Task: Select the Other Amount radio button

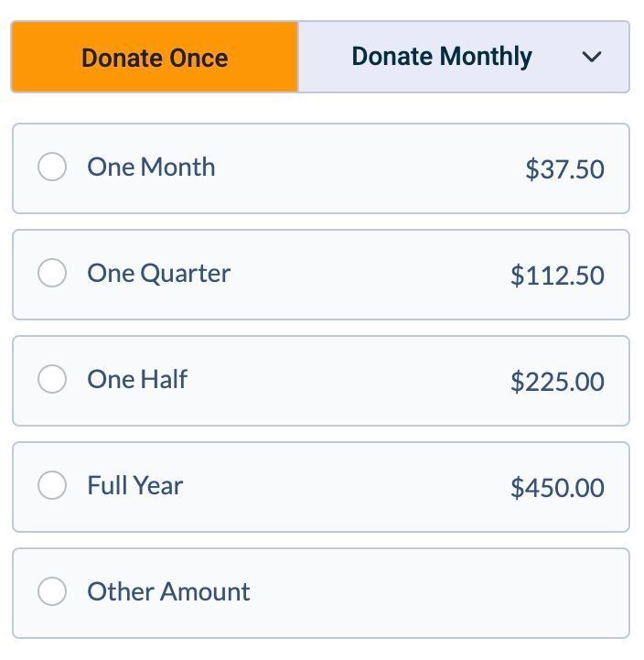Action: (x=52, y=592)
